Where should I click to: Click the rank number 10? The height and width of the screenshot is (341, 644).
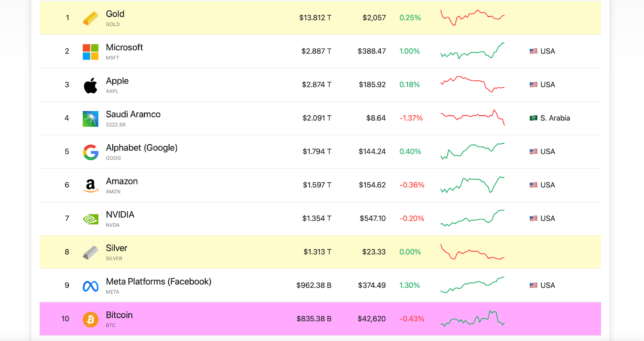[65, 318]
